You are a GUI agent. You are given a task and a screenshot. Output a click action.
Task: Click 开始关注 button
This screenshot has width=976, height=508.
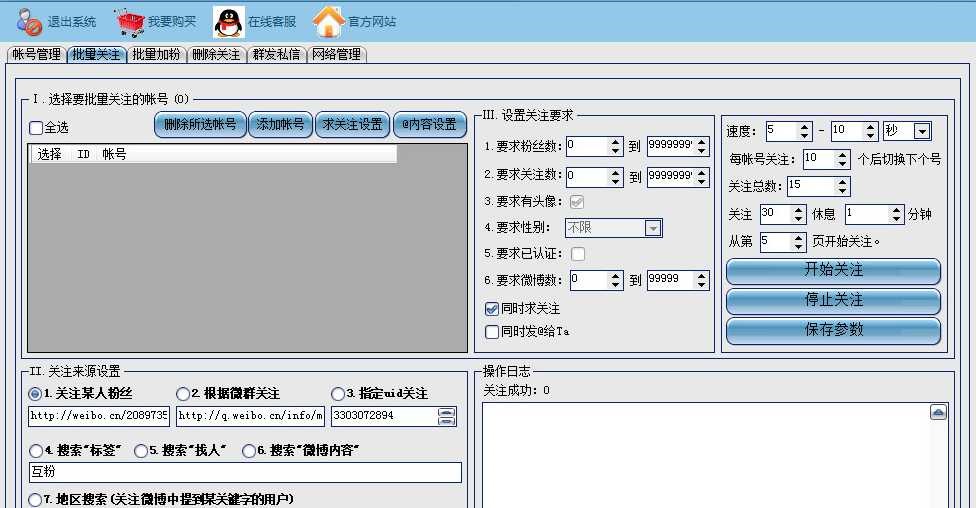[x=833, y=270]
